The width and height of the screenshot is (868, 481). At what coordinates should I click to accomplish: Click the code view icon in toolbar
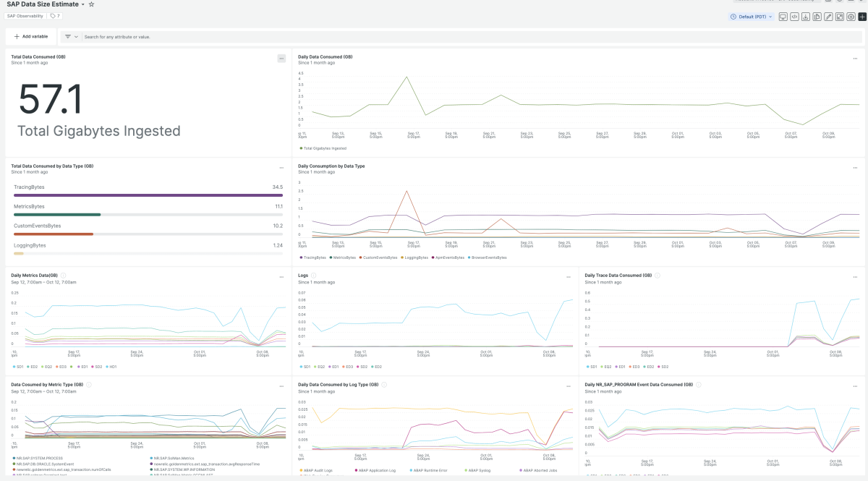click(x=794, y=17)
